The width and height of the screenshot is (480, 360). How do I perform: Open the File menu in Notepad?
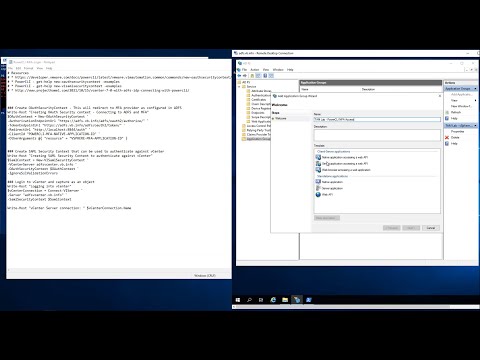(11, 68)
